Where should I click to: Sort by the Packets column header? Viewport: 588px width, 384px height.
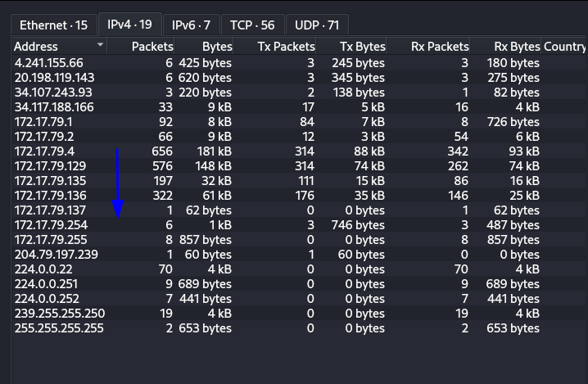(x=152, y=47)
